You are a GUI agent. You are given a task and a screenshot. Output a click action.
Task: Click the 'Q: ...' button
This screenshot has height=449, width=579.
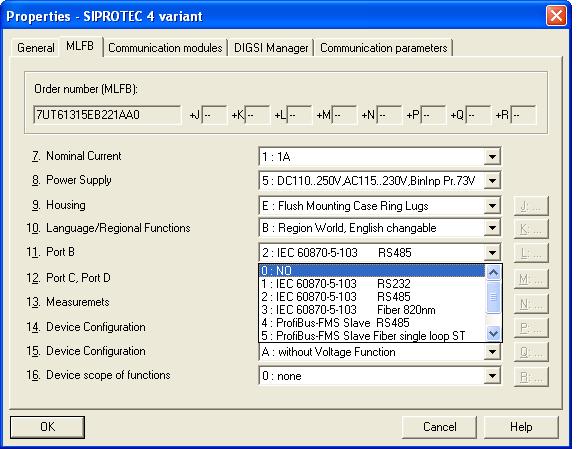click(531, 352)
